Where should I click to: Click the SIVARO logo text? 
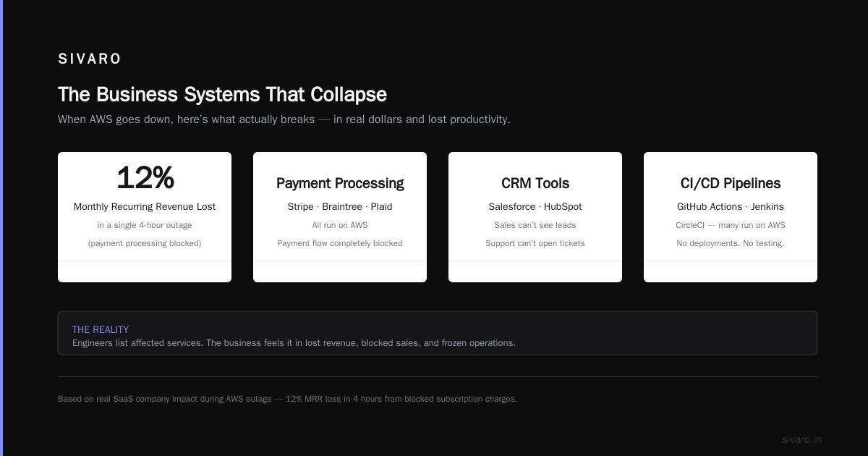coord(90,59)
